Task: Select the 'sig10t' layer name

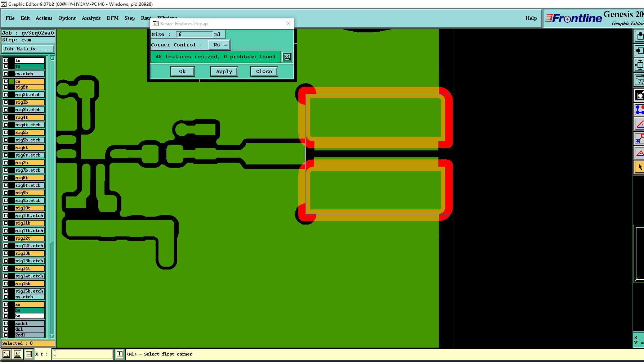Action: click(29, 208)
